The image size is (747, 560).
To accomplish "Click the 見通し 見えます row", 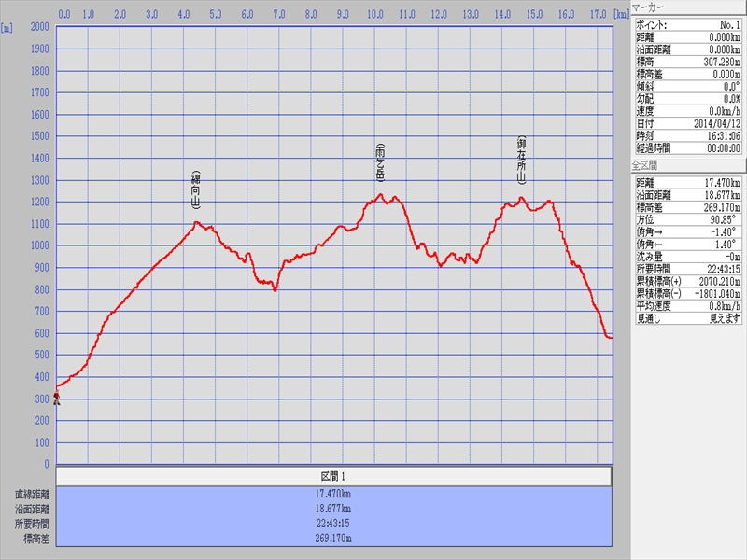I will (x=688, y=318).
